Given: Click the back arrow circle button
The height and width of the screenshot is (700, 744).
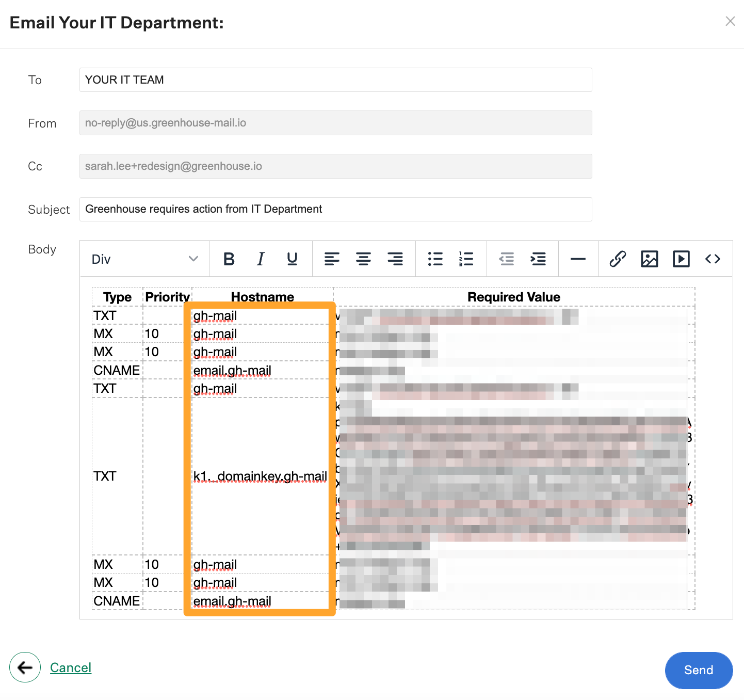Looking at the screenshot, I should pos(25,667).
